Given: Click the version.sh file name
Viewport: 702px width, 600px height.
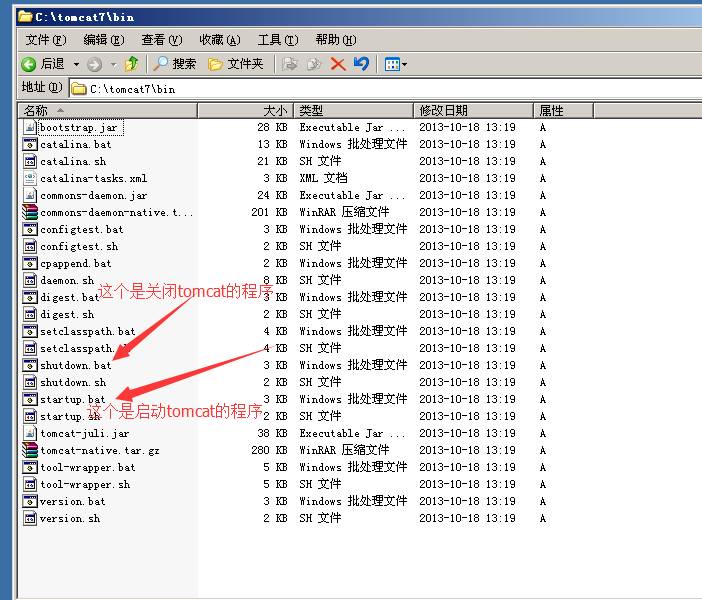Looking at the screenshot, I should click(70, 519).
